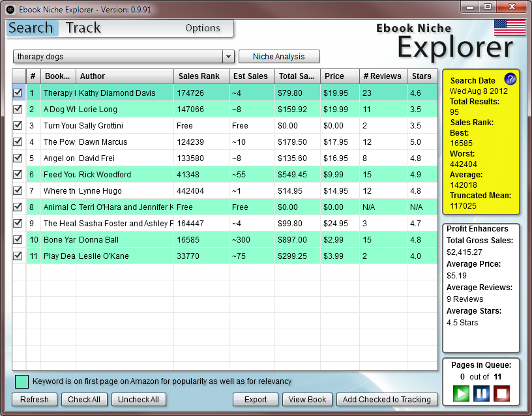This screenshot has width=532, height=416.
Task: Uncheck the checkbox for Lorie Long row
Action: coord(18,109)
